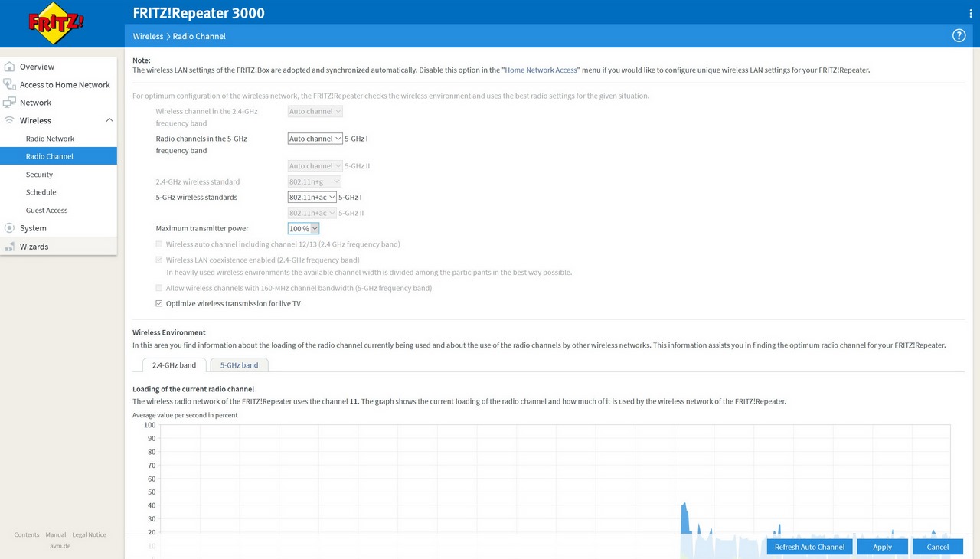Click the Wireless Environment heading
The height and width of the screenshot is (559, 980).
169,332
